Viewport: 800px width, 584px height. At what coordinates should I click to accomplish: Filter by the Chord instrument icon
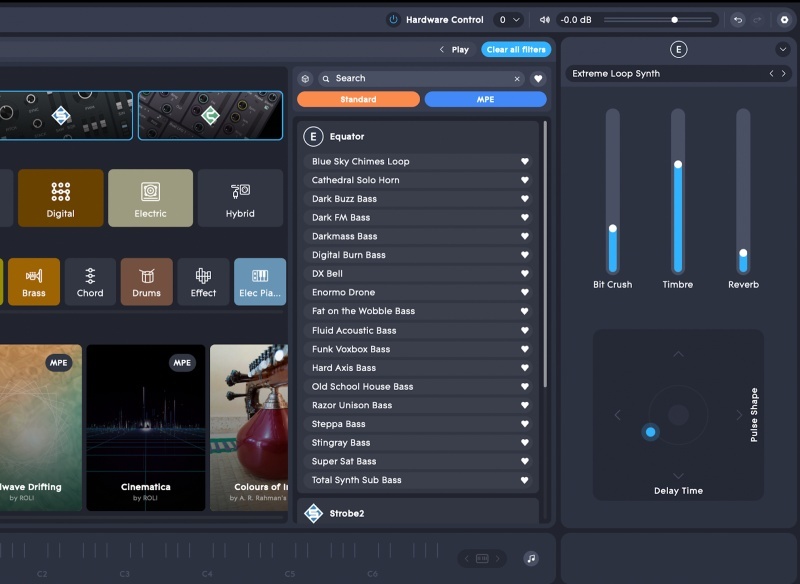[x=90, y=281]
